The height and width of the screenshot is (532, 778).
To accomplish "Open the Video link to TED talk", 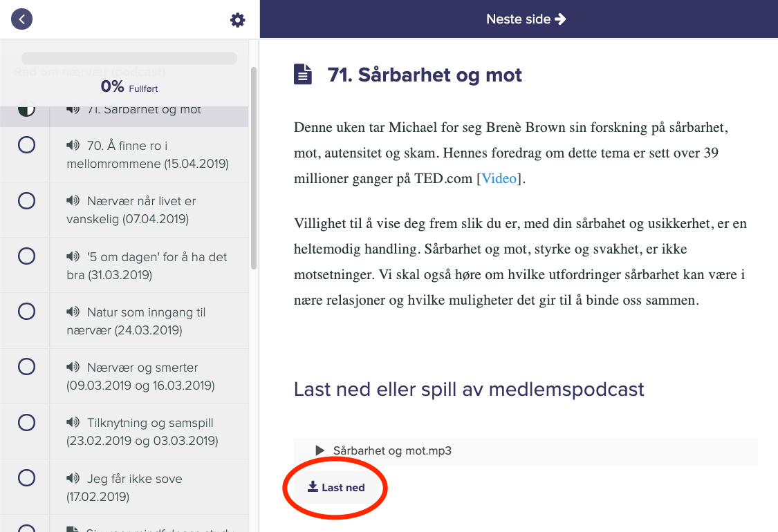I will pyautogui.click(x=499, y=178).
